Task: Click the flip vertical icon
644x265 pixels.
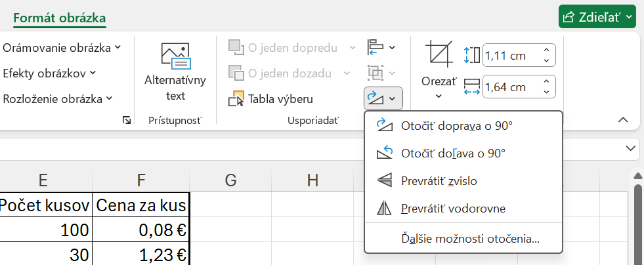Action: [385, 180]
